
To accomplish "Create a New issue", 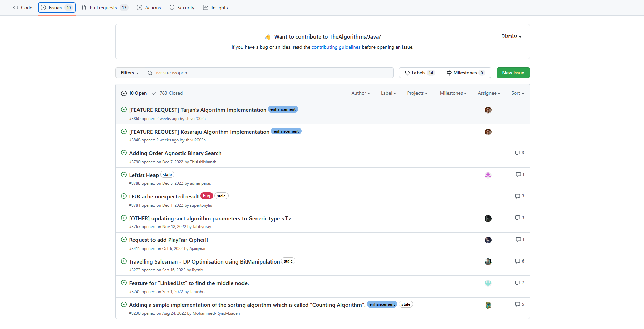I will tap(513, 73).
